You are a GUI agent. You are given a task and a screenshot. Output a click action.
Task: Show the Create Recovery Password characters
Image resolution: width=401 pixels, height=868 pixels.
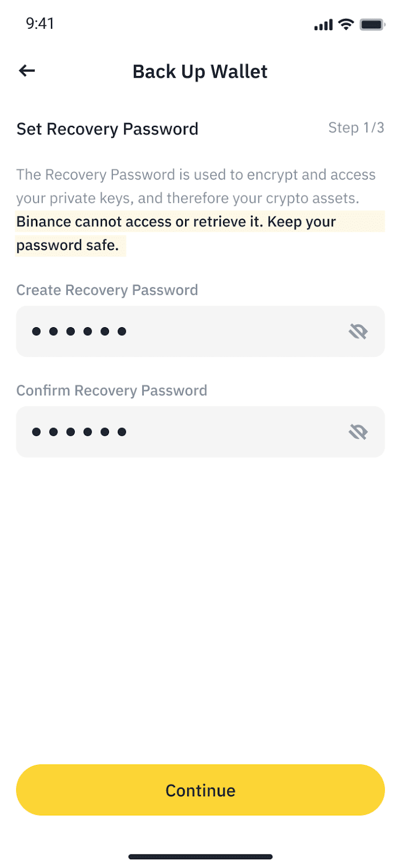tap(358, 331)
